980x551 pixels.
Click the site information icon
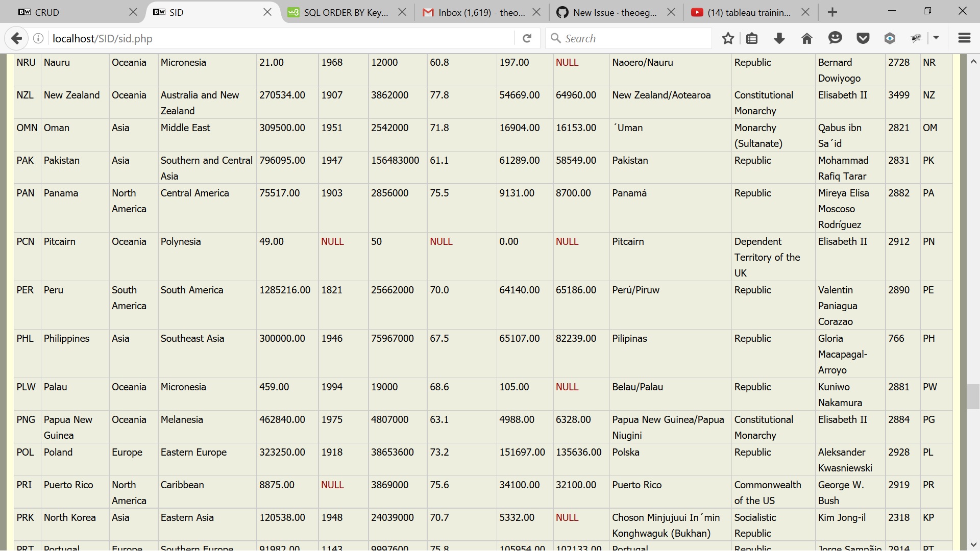click(x=38, y=38)
